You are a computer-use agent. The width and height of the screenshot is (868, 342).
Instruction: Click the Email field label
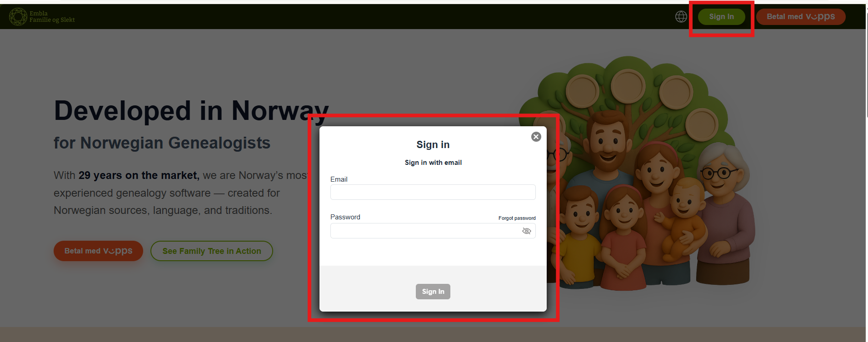(339, 179)
